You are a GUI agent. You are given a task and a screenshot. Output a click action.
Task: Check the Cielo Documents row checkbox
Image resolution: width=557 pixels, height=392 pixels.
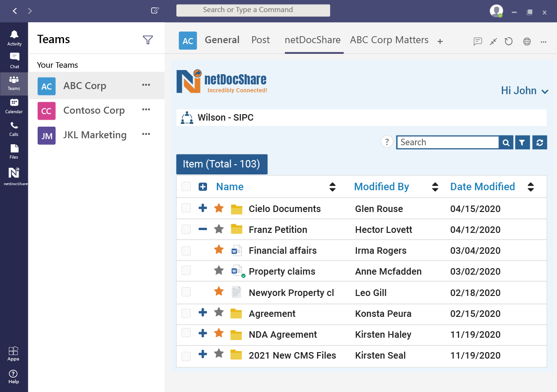(186, 208)
